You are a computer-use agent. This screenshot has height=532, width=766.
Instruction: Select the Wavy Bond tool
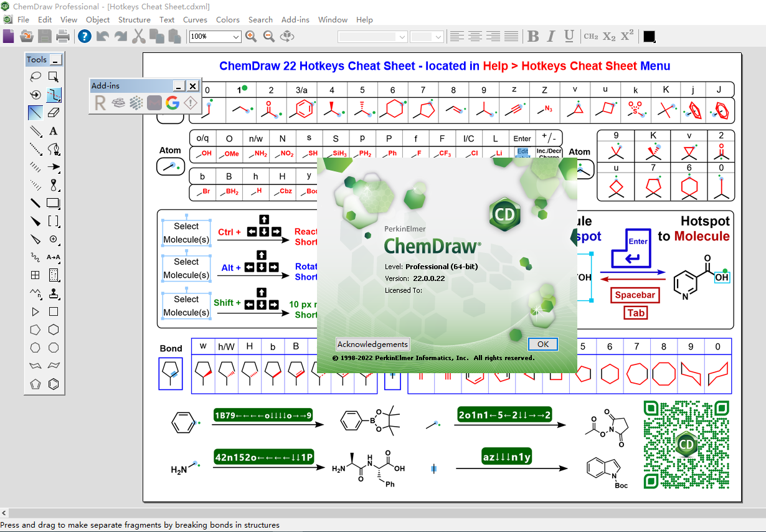tap(35, 257)
